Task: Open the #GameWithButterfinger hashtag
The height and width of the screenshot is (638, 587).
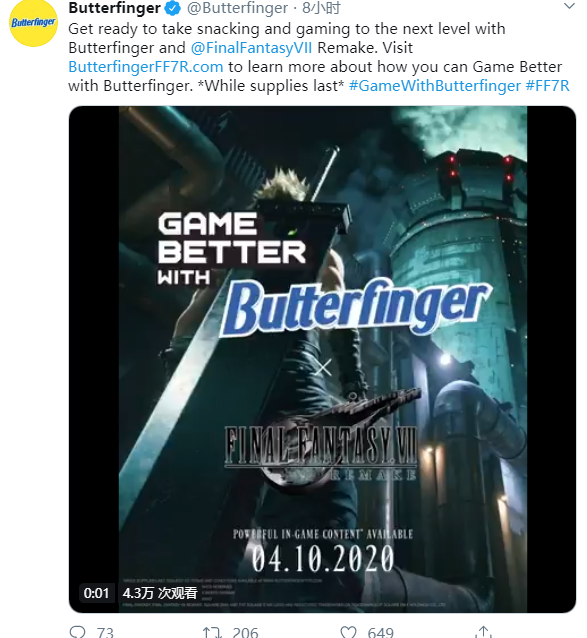Action: [435, 86]
